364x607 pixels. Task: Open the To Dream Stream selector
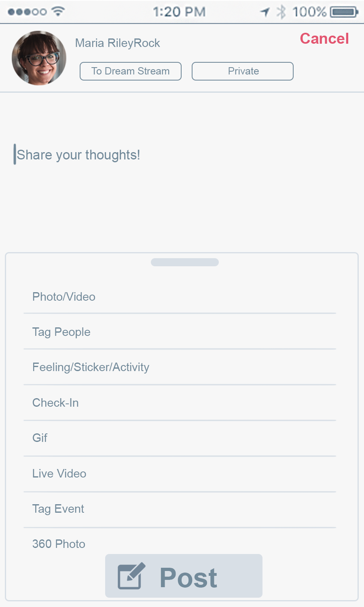(x=130, y=71)
